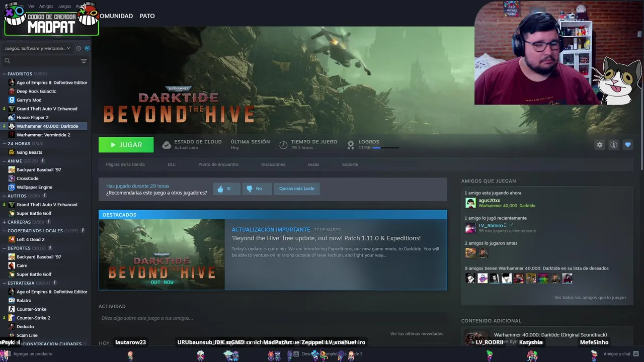644x362 pixels.
Task: Select Deducto in the library list
Action: point(25,326)
